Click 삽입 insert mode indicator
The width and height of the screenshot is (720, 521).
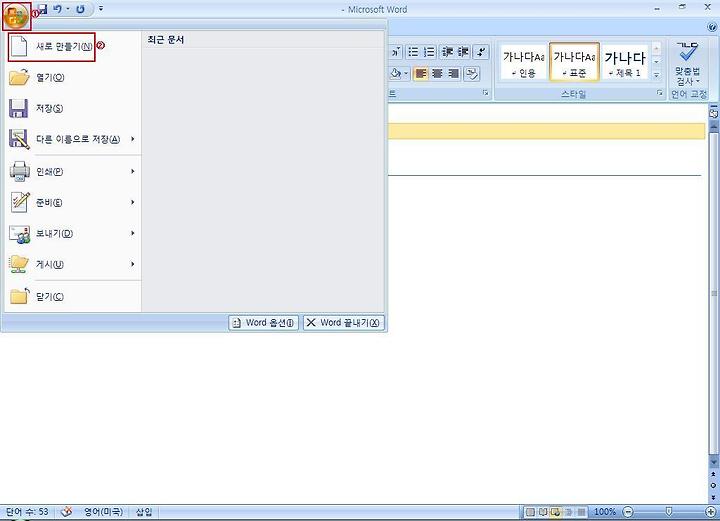(144, 511)
